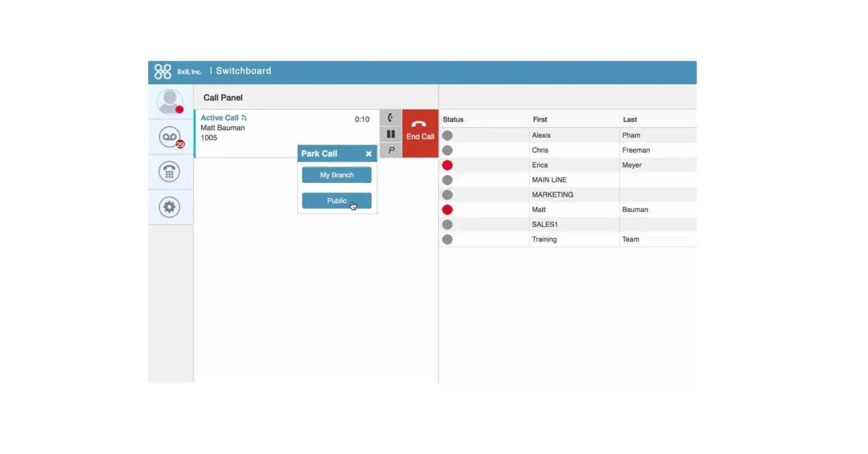This screenshot has height=454, width=868.
Task: Click the Status column header
Action: [453, 119]
